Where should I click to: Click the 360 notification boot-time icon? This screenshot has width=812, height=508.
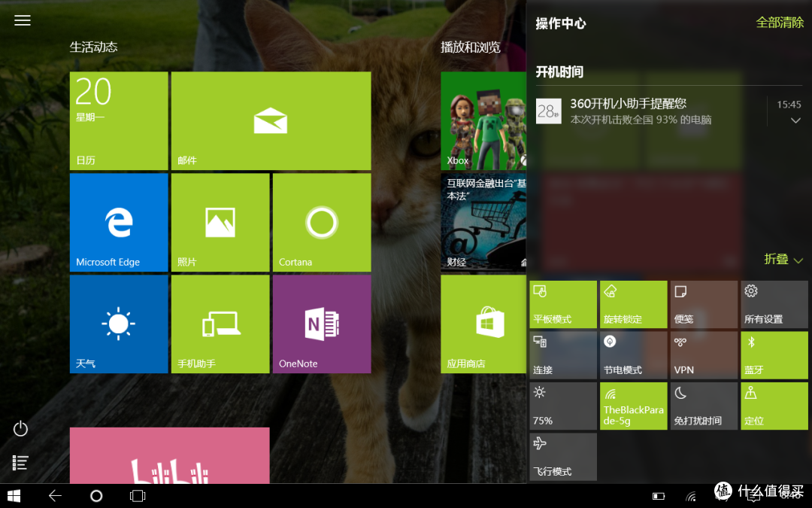[548, 111]
